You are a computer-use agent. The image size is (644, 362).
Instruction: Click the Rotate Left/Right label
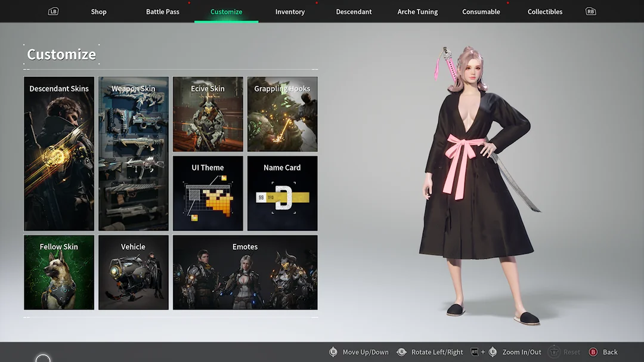tap(437, 352)
